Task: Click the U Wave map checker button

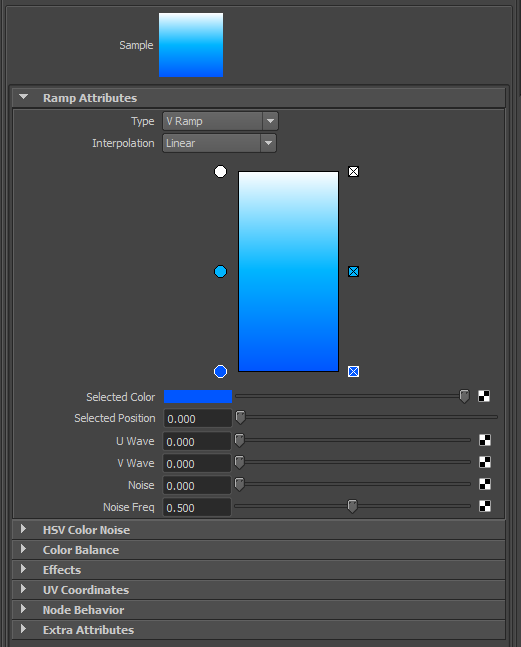Action: click(485, 440)
